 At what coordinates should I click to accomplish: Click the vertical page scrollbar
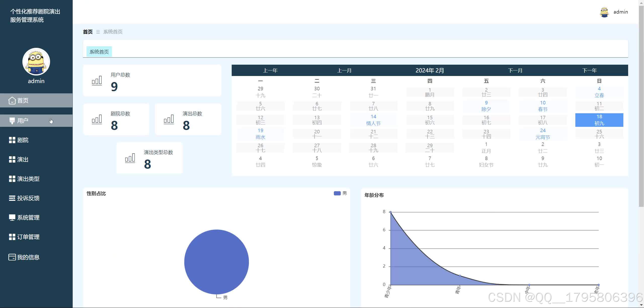tap(641, 106)
